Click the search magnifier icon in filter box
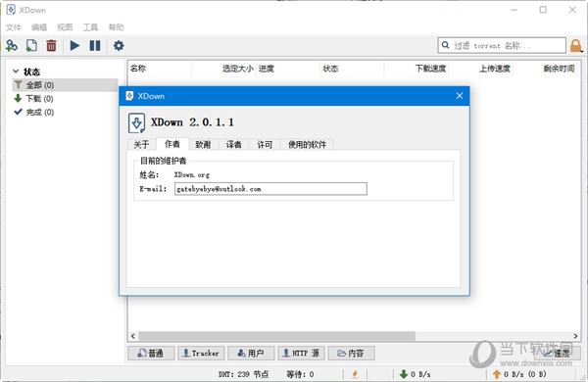Viewport: 588px width, 382px height. 445,45
